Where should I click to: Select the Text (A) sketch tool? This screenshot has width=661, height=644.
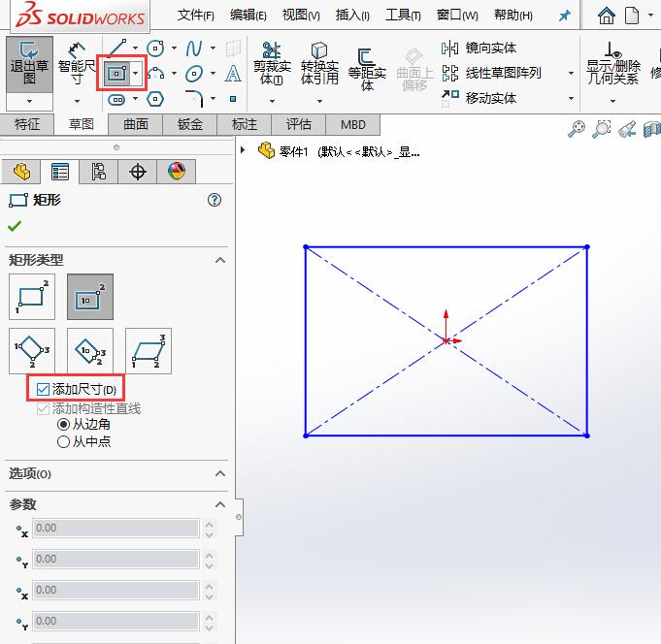(x=233, y=74)
